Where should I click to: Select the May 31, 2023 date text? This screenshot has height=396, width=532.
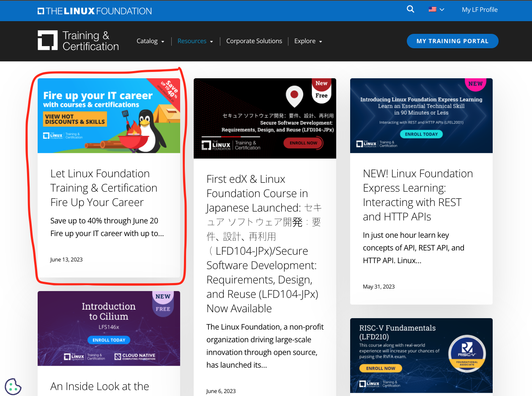tap(378, 286)
